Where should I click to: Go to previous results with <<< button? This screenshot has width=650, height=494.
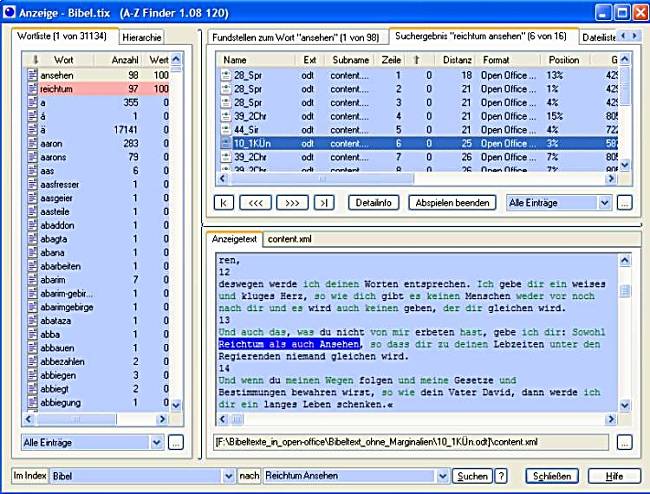(255, 203)
